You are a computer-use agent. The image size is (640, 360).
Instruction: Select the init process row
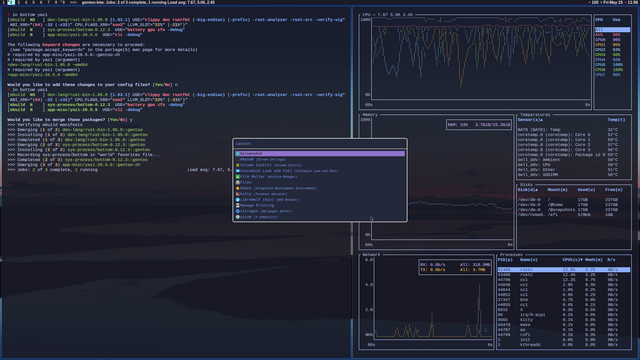(x=564, y=340)
